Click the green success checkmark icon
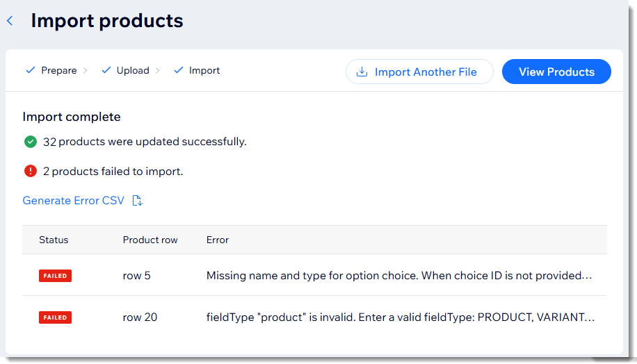 point(31,142)
